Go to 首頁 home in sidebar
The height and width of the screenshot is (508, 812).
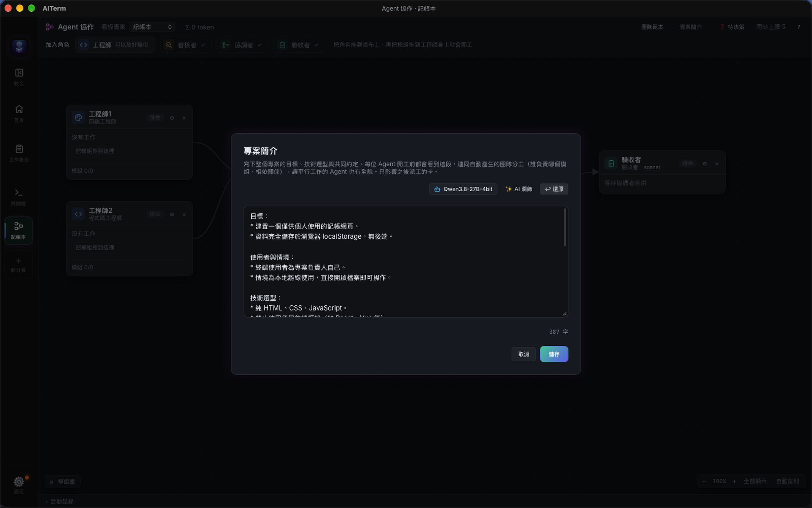tap(19, 113)
